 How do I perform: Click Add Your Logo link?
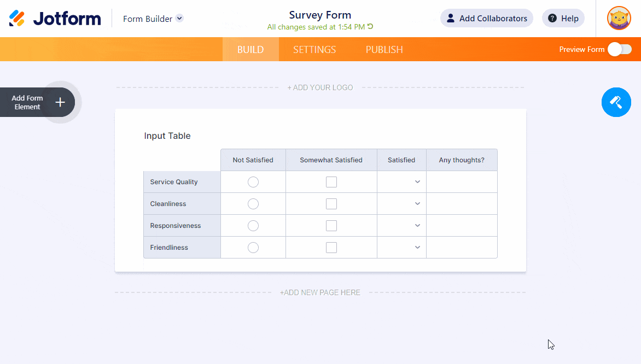click(x=320, y=87)
